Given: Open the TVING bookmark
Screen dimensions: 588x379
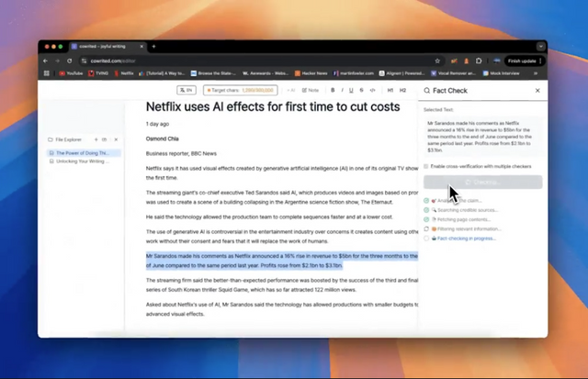Looking at the screenshot, I should coord(98,73).
